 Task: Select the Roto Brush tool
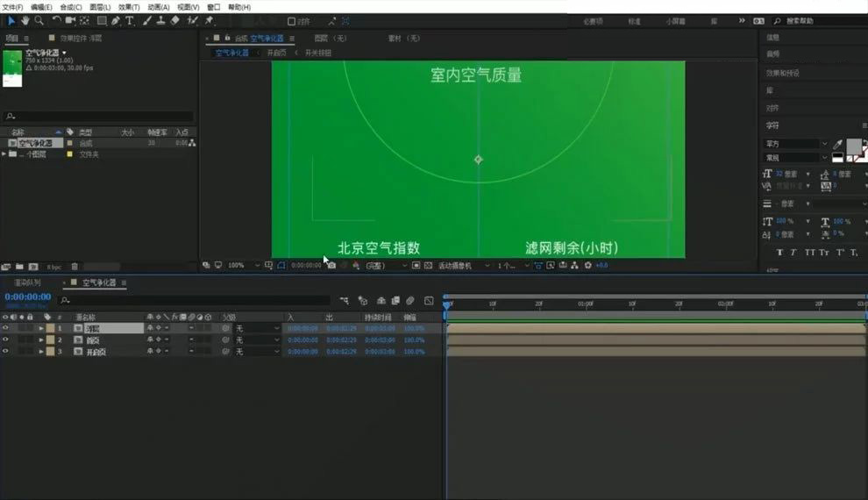coord(192,21)
